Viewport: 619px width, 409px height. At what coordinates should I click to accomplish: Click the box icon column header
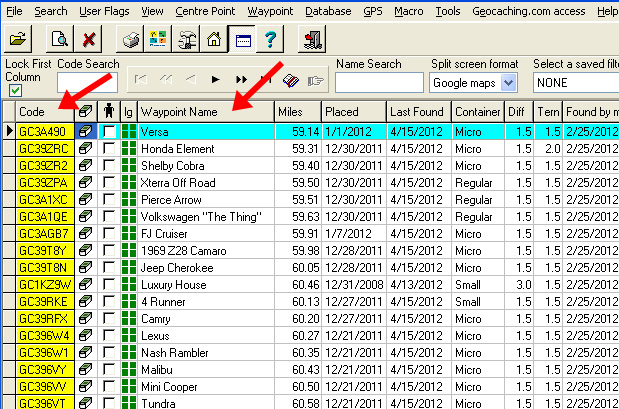[x=86, y=112]
